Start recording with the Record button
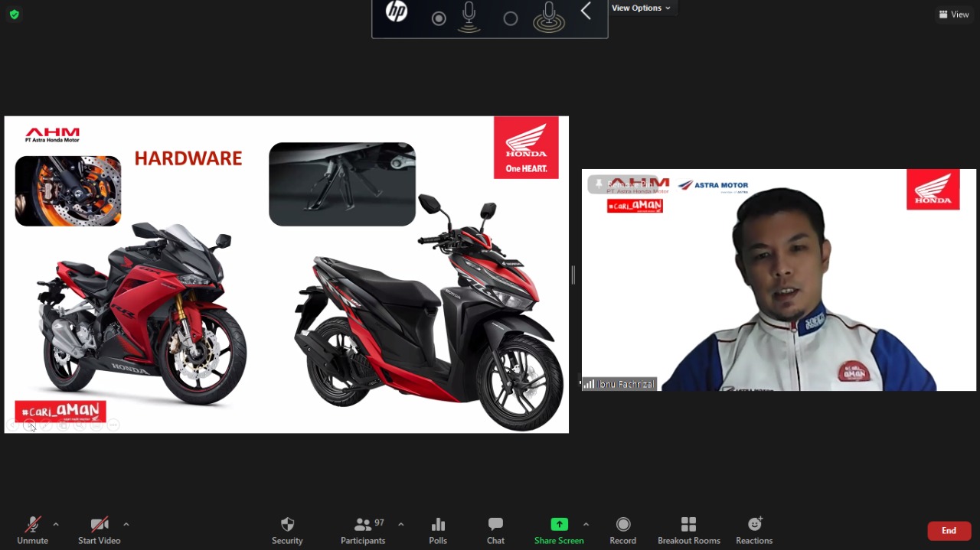Screen dimensions: 980x550 click(622, 530)
